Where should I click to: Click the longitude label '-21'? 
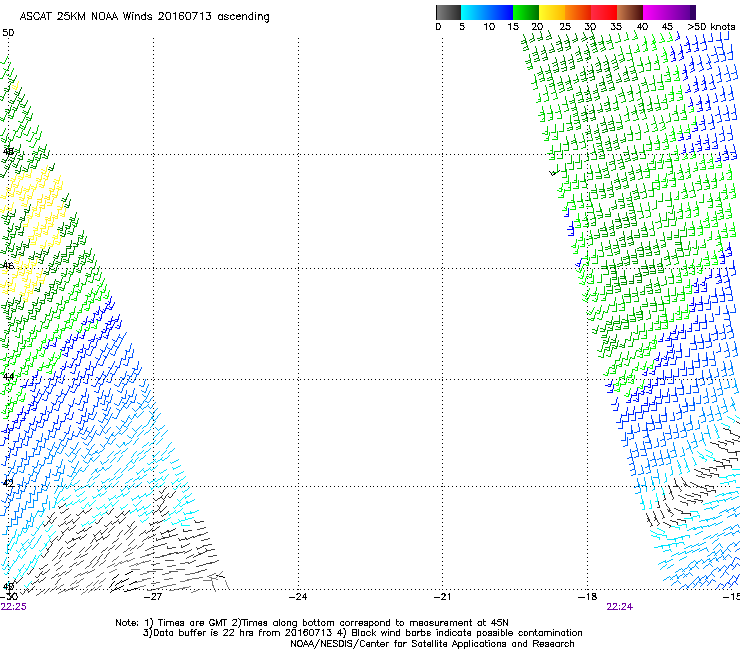pos(442,597)
